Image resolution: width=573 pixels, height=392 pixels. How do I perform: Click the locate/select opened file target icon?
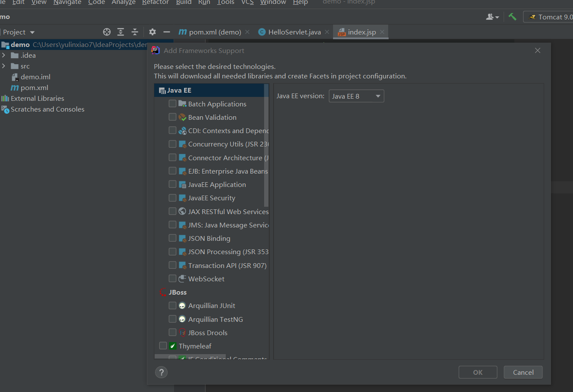click(x=107, y=32)
